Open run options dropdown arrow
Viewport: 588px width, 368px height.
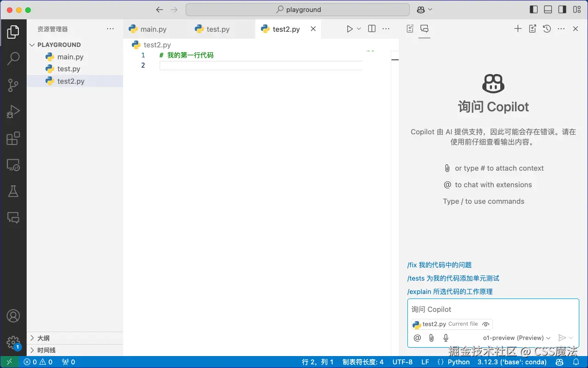click(x=359, y=29)
